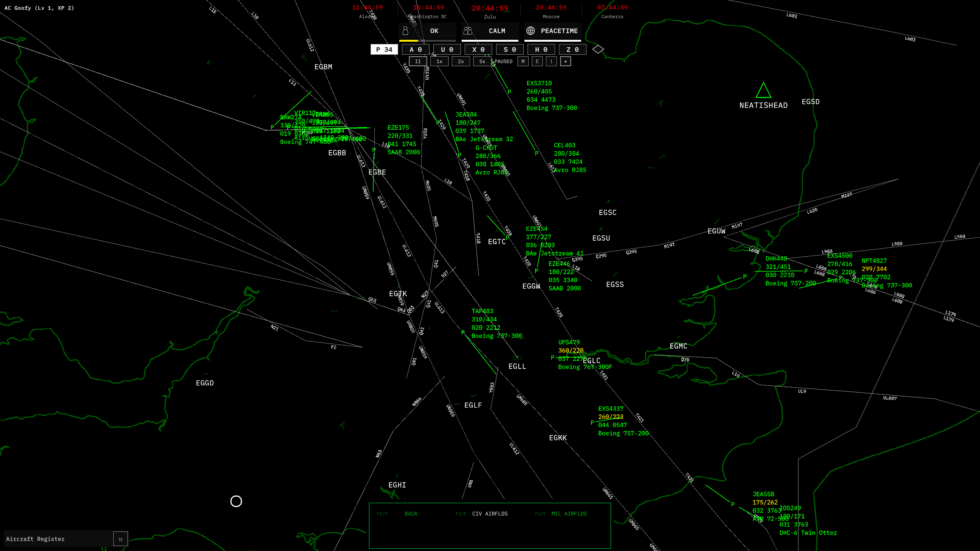Click the exclamation mark alert button

coord(551,61)
